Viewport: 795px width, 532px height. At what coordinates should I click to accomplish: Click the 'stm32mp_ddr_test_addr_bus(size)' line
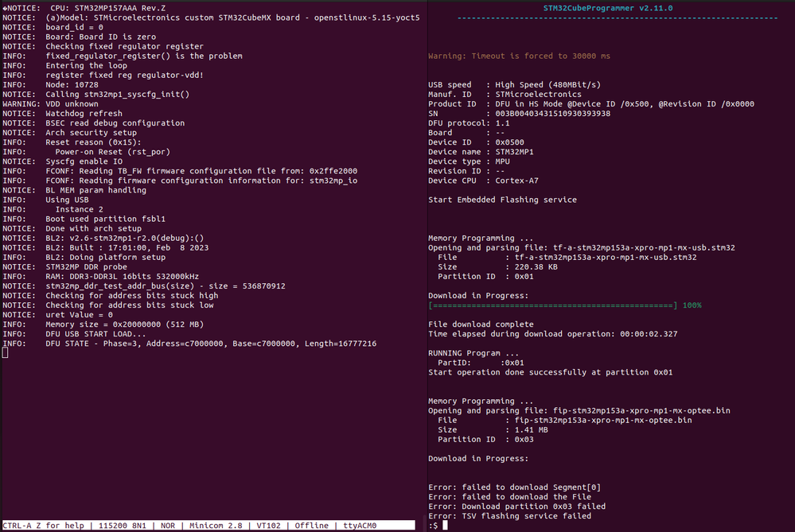coord(144,286)
